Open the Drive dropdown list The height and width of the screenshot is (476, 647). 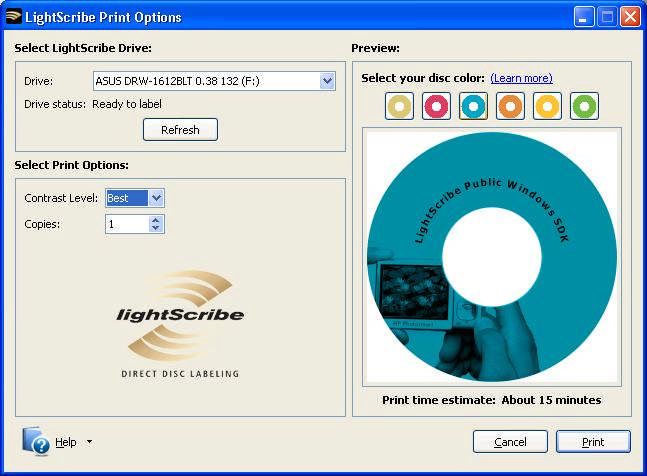327,81
